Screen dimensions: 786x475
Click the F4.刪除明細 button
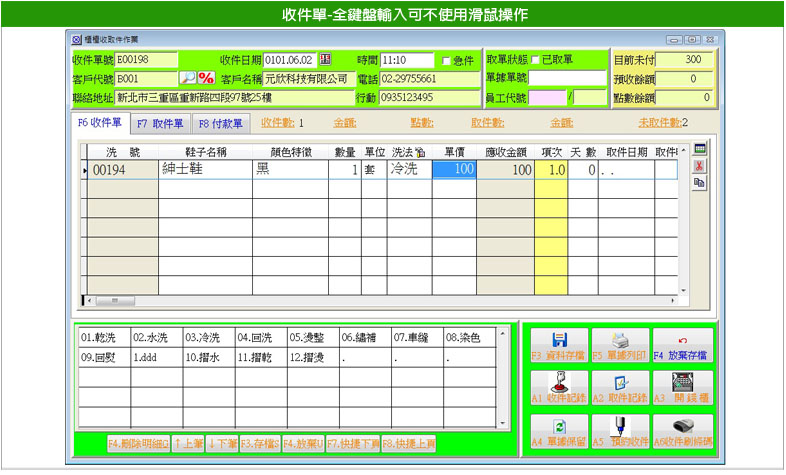[x=138, y=442]
